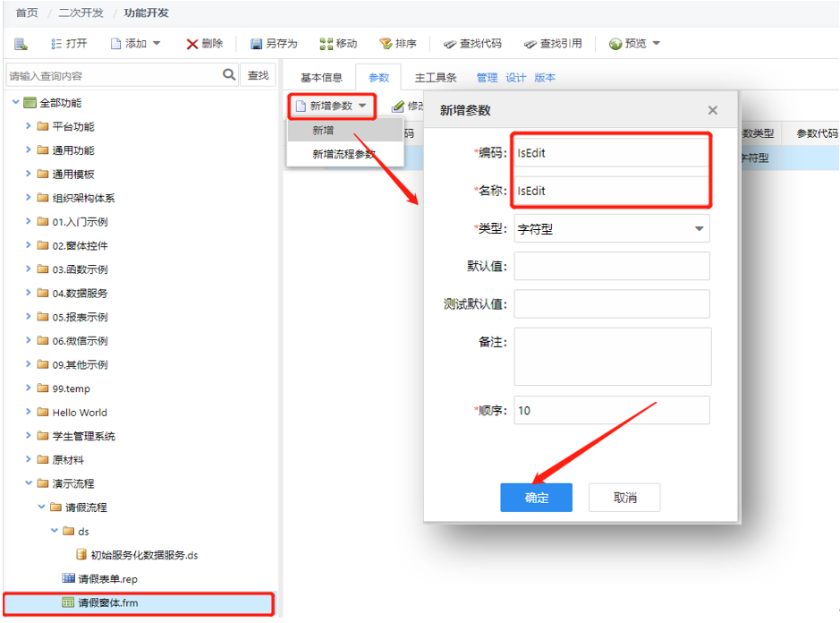Select the 02.窗体控件 folder
Screen dimensions: 840x623
(x=81, y=245)
